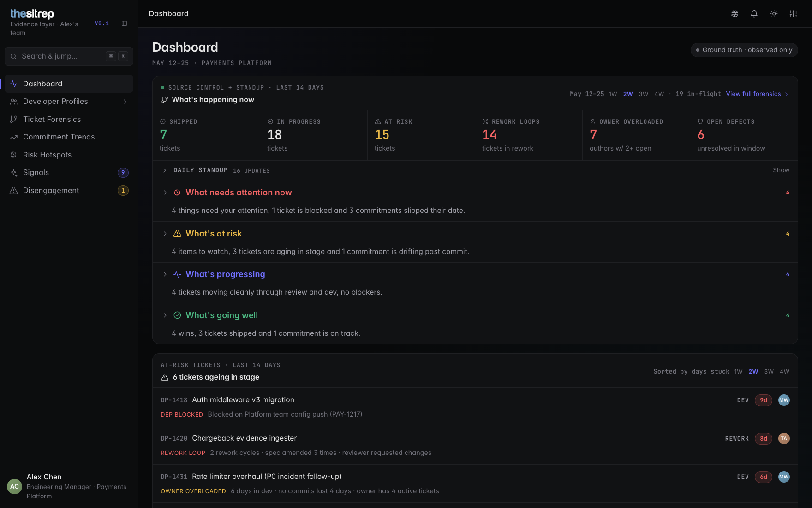Click the Developer Profiles people icon
Image resolution: width=812 pixels, height=508 pixels.
[14, 102]
